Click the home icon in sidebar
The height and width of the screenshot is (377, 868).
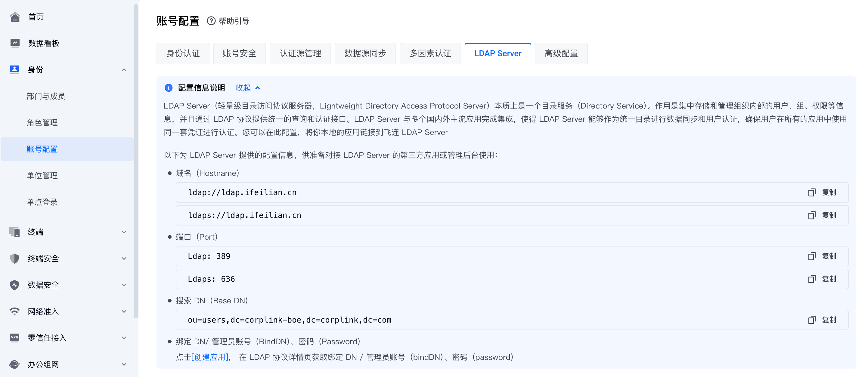[15, 17]
